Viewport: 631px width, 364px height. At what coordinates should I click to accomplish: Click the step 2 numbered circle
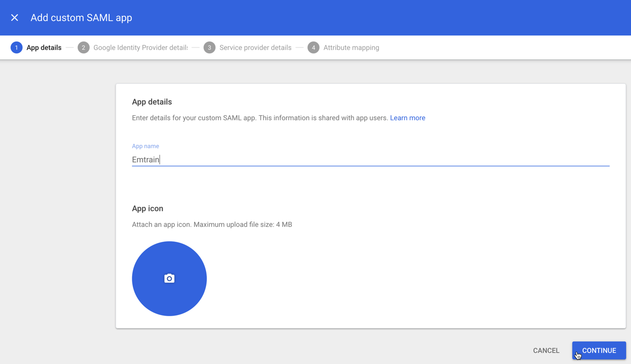click(x=83, y=47)
